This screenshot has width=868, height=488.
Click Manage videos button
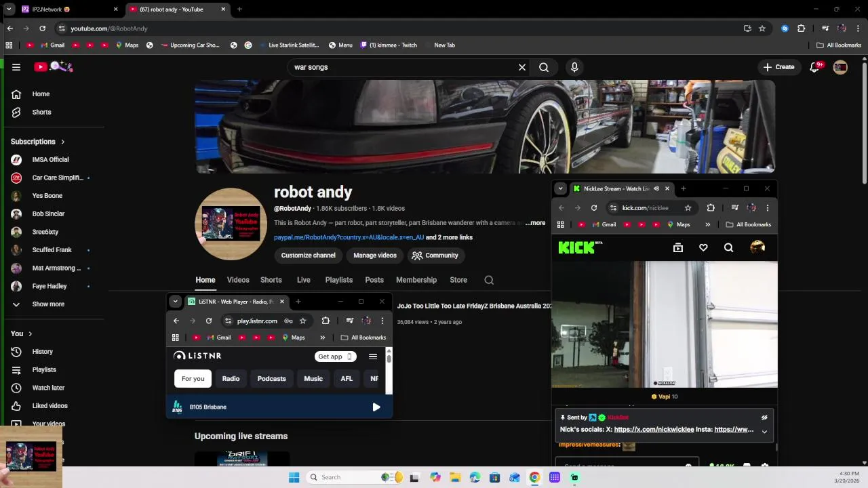coord(375,256)
